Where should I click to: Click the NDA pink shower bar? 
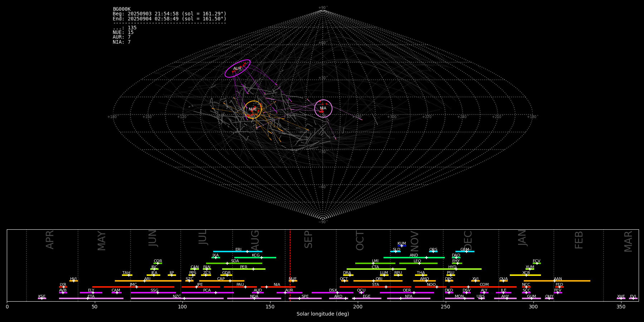(254, 298)
